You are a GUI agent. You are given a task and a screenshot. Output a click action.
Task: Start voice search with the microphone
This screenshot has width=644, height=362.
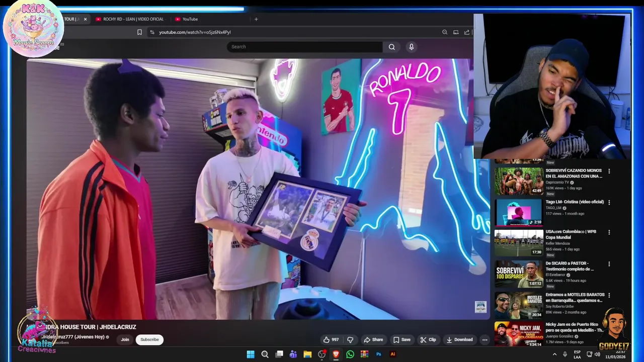pos(411,47)
